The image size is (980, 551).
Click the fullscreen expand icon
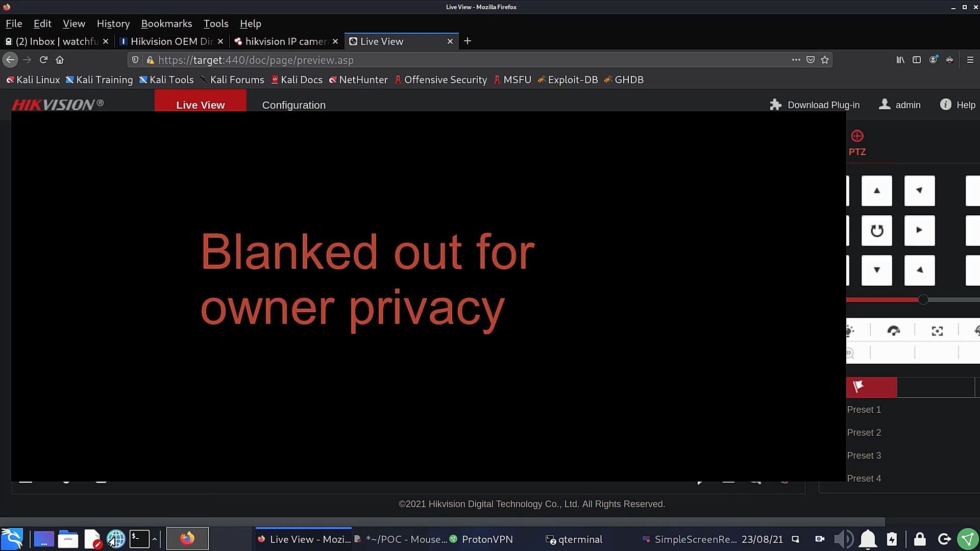coord(936,330)
